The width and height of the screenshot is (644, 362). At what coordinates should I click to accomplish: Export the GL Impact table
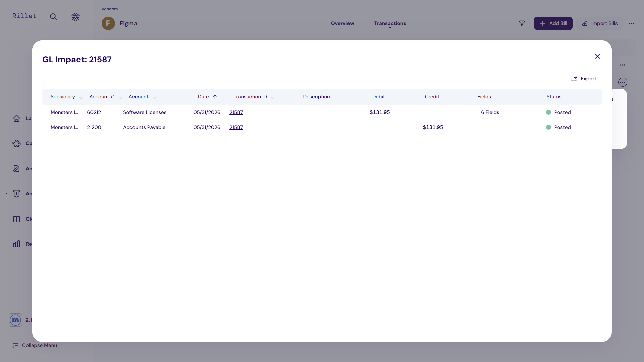584,79
